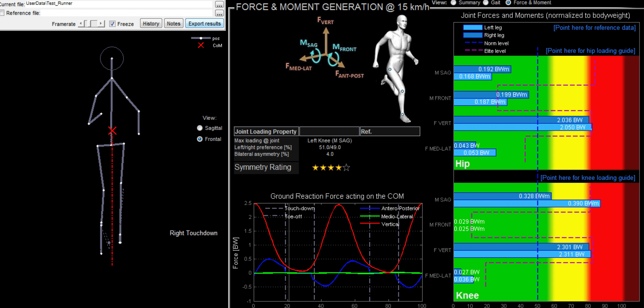Click the Knee M SAG 0.390 BWm bar
644x308 pixels.
(x=527, y=203)
